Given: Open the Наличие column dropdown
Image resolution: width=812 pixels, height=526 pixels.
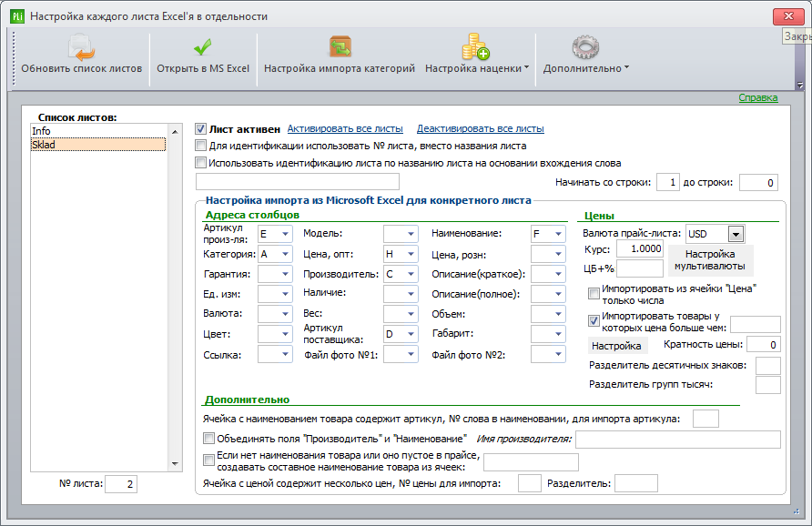Looking at the screenshot, I should [411, 294].
